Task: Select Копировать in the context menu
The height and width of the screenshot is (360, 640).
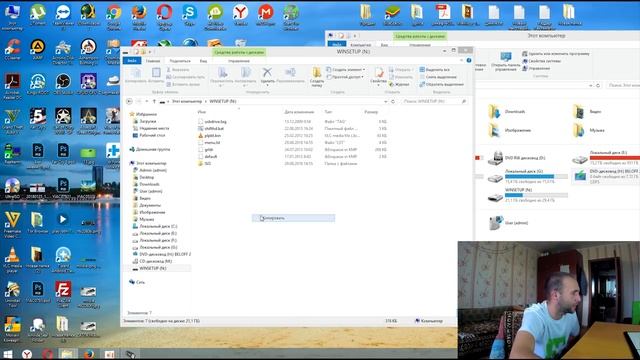Action: click(x=293, y=218)
